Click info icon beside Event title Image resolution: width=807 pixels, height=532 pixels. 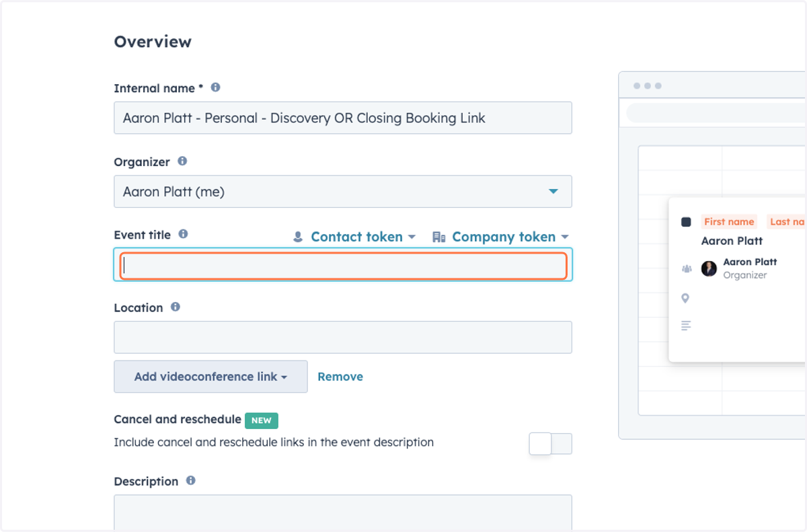click(x=183, y=234)
